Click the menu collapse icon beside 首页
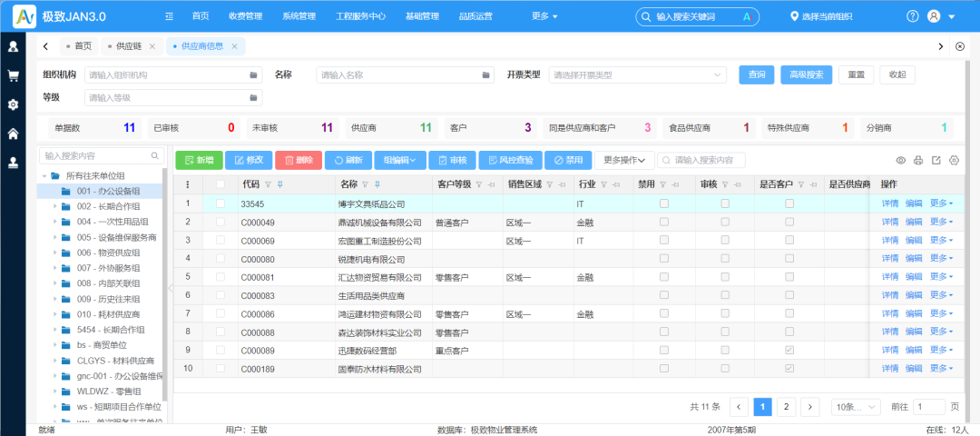Viewport: 980px width, 436px height. click(169, 16)
